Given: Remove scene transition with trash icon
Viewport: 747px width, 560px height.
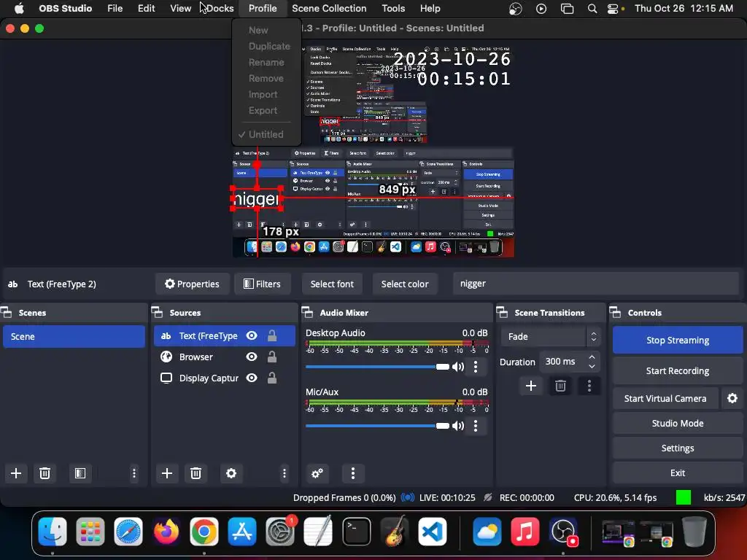Looking at the screenshot, I should point(560,386).
